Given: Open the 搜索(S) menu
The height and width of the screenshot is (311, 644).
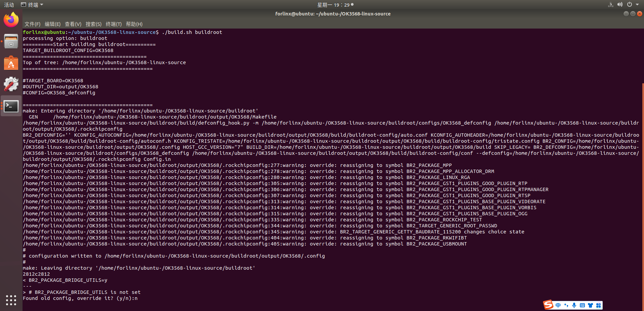Looking at the screenshot, I should (93, 24).
